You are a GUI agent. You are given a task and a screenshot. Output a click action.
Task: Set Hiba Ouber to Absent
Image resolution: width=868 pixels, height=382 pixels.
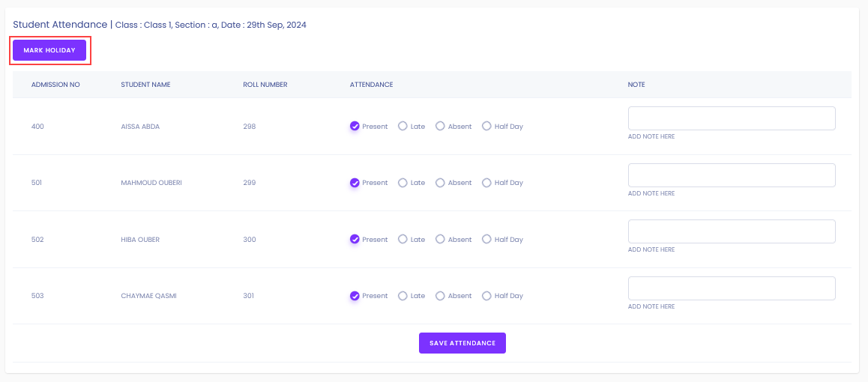click(440, 240)
